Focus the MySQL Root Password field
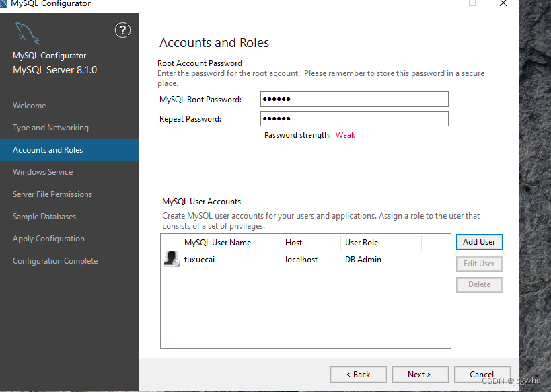The image size is (551, 392). point(354,99)
